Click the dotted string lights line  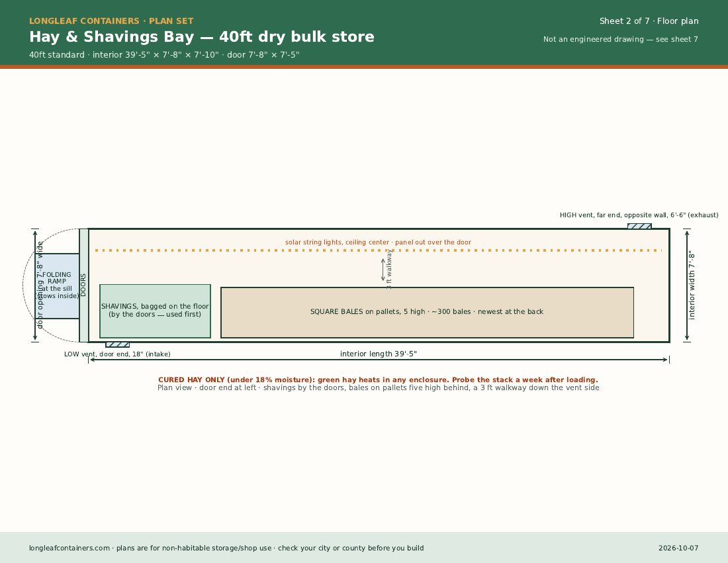379,250
